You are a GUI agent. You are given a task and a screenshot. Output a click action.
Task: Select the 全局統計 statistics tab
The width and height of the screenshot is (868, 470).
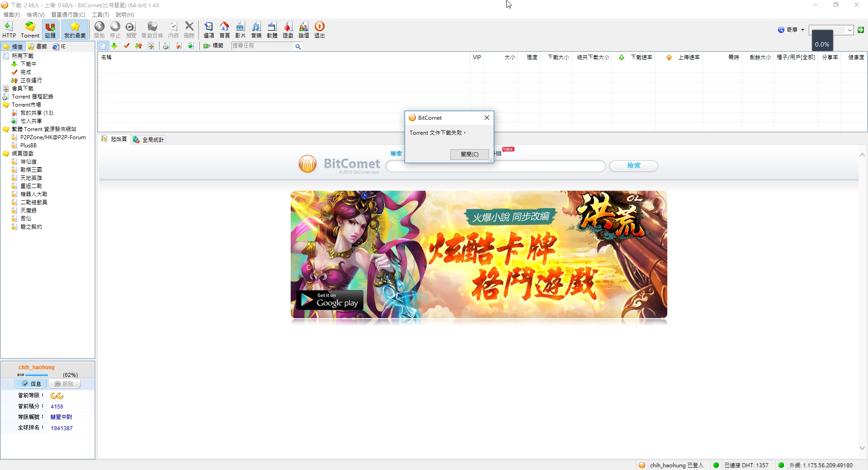tap(149, 140)
